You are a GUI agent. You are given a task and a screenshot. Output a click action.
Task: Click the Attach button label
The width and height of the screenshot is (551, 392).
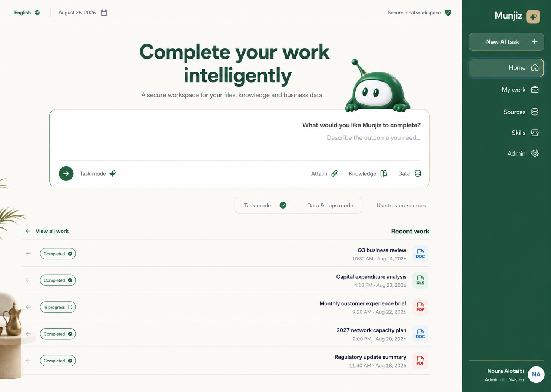pyautogui.click(x=319, y=173)
